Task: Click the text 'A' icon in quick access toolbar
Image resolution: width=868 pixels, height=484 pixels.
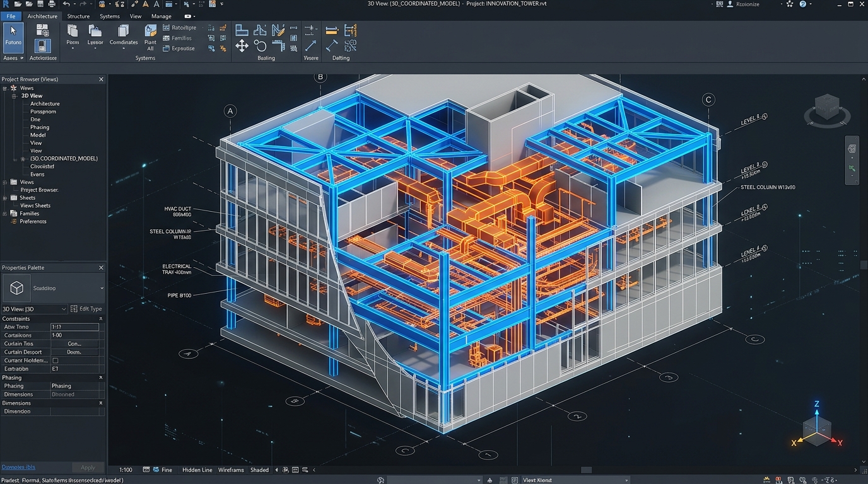Action: tap(156, 4)
